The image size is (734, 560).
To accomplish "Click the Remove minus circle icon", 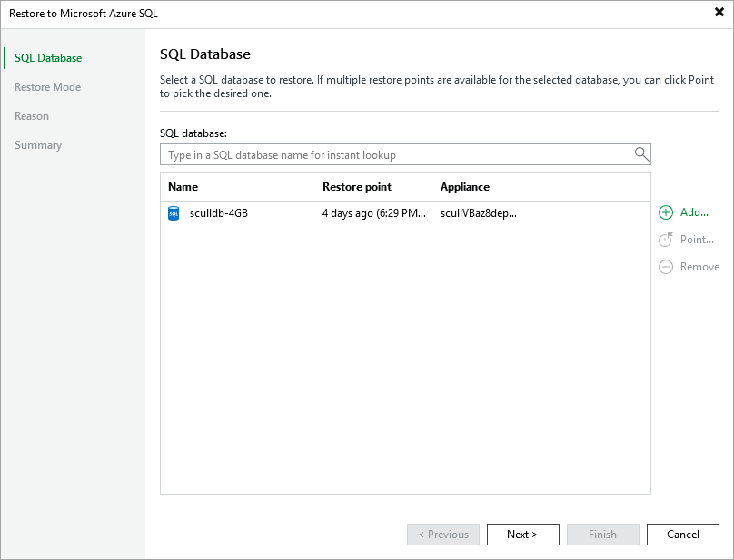I will [666, 267].
